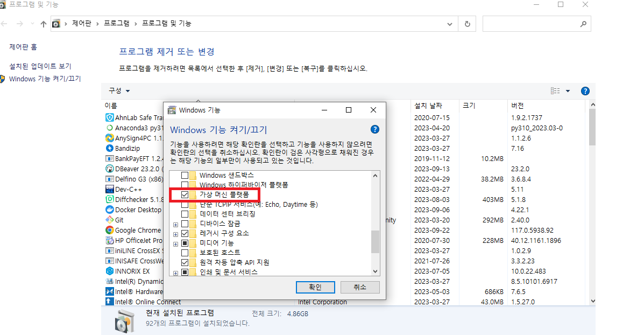The image size is (644, 335).
Task: Toggle the 미디어 기능 checkbox
Action: coord(185,243)
